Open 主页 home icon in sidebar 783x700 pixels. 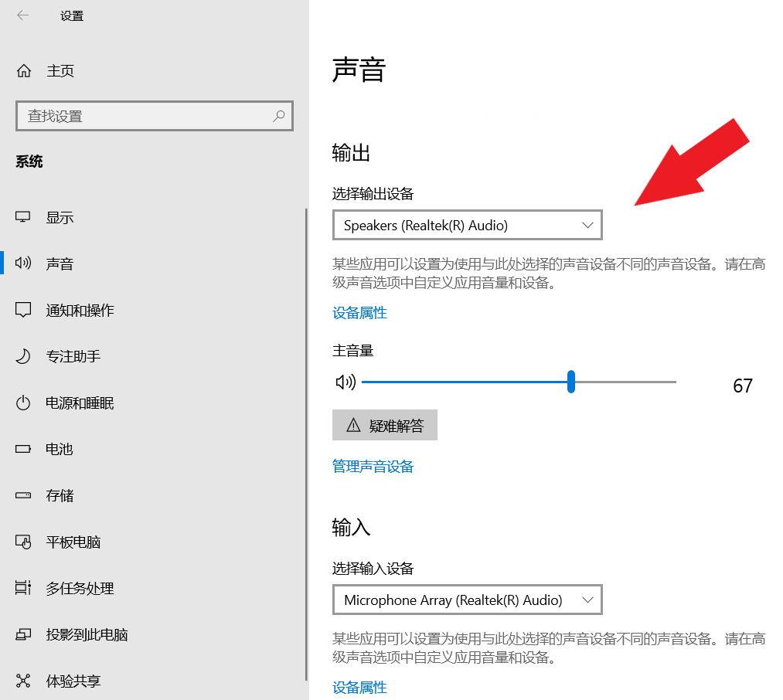coord(24,71)
